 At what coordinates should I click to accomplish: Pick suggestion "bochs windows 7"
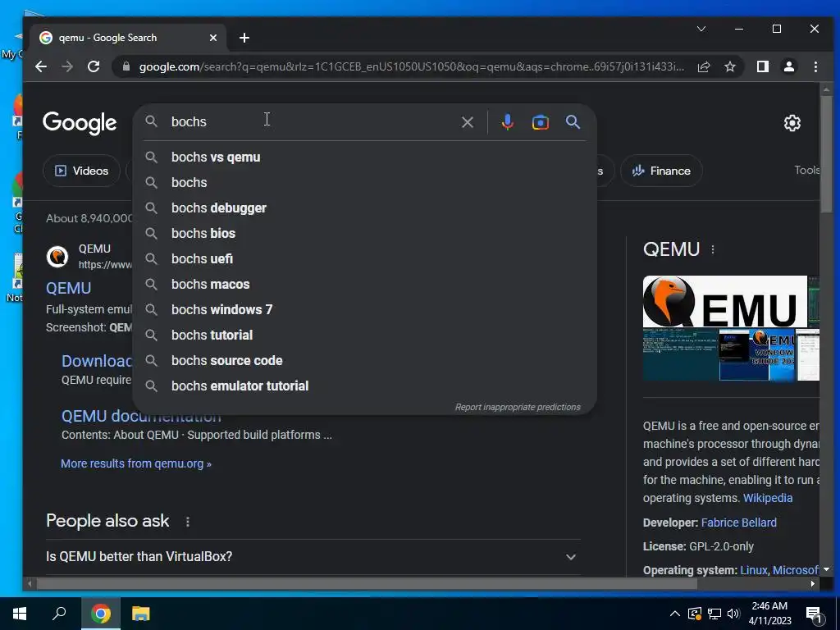pyautogui.click(x=364, y=309)
